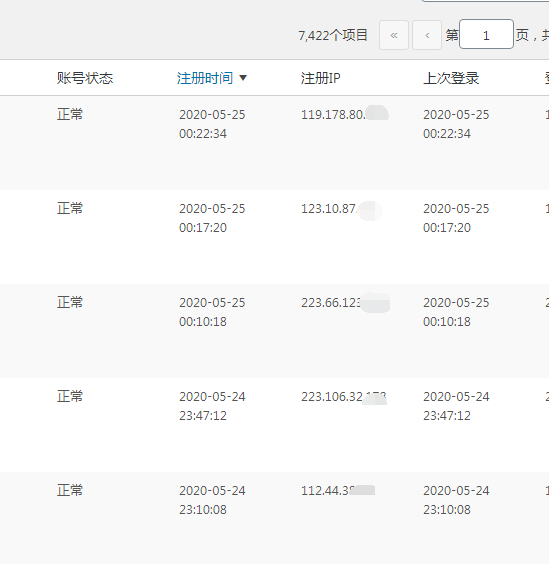Screen dimensions: 549x564
Task: Click last login cell for 112.44.3 row
Action: coord(456,500)
